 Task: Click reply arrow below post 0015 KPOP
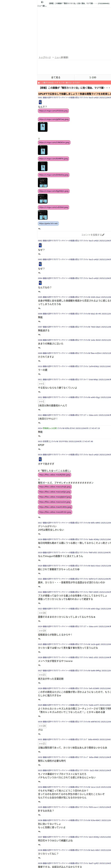tap(39, 449)
